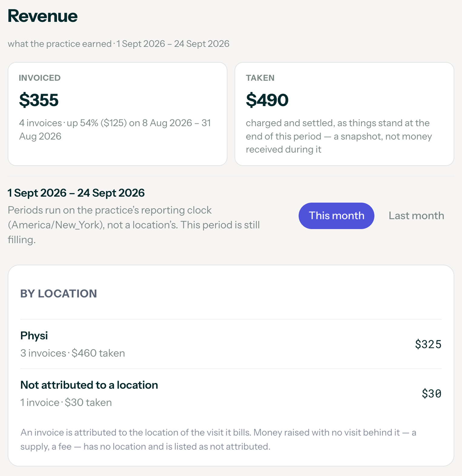462x476 pixels.
Task: Click the Revenue page heading
Action: [42, 16]
